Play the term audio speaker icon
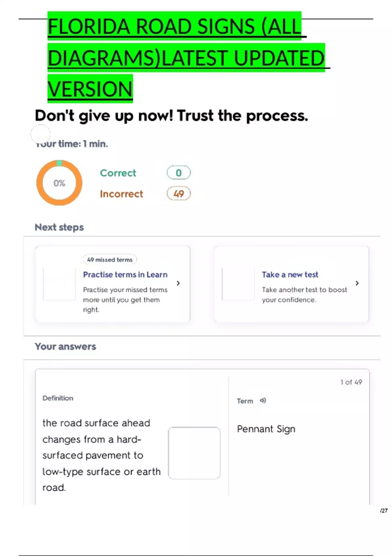 click(x=263, y=400)
